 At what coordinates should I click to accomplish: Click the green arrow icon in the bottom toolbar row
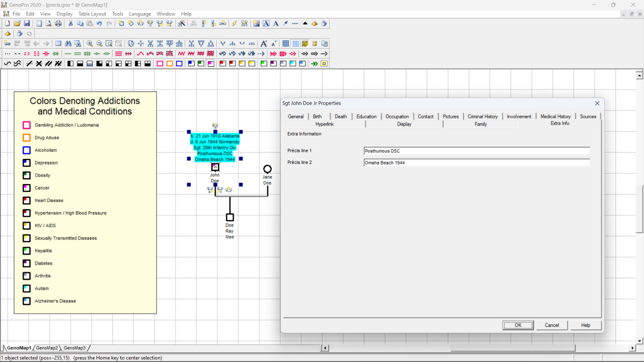314,64
